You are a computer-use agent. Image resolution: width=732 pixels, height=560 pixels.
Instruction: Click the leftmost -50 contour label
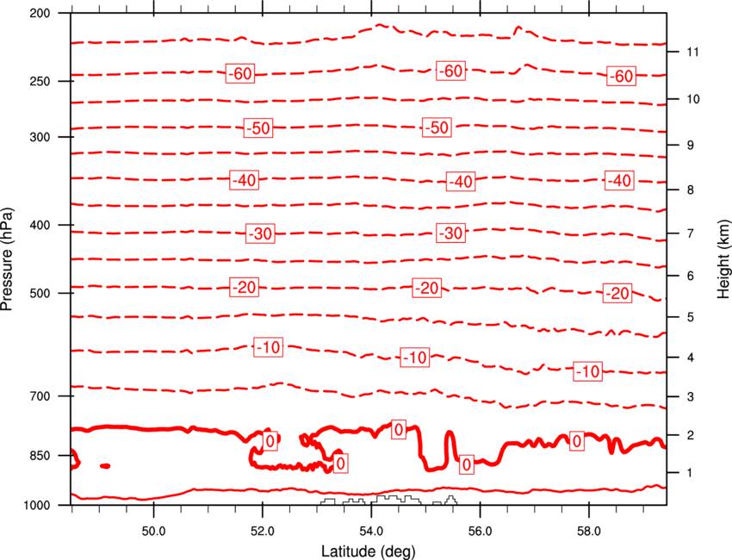pyautogui.click(x=258, y=128)
